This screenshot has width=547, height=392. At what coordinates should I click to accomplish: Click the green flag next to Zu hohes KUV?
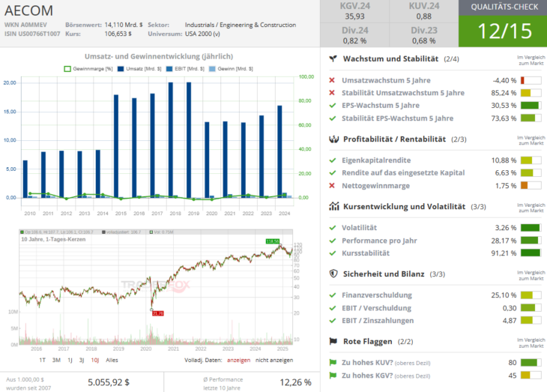[x=333, y=363]
